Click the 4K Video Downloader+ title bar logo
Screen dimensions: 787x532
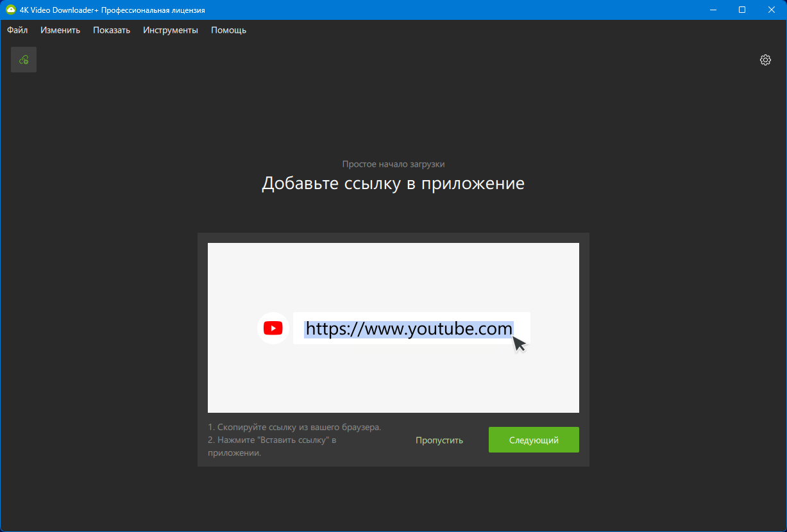(x=10, y=10)
